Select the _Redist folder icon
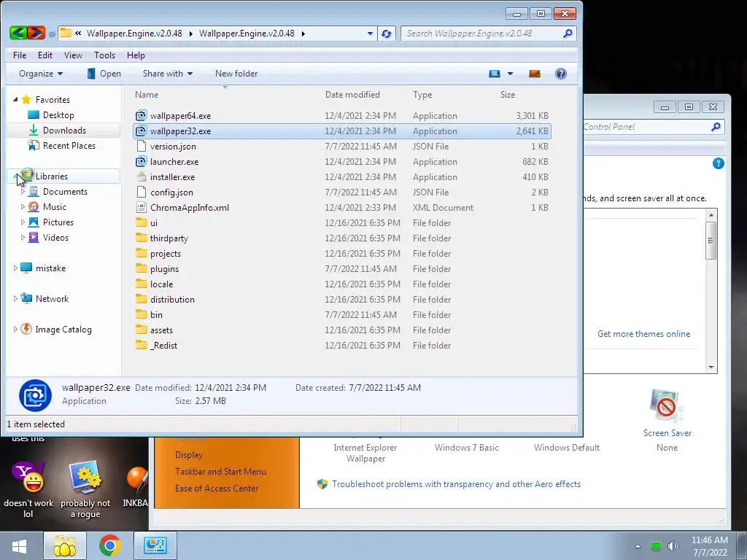 coord(141,345)
